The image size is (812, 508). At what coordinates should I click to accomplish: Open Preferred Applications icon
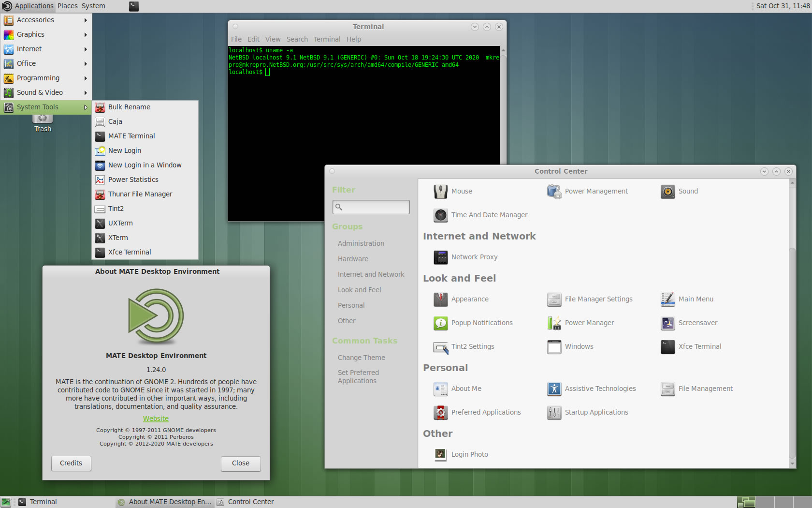coord(440,413)
